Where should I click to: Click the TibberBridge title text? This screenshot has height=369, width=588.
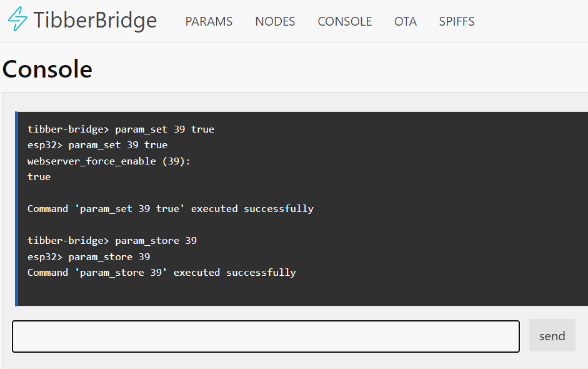[x=95, y=20]
